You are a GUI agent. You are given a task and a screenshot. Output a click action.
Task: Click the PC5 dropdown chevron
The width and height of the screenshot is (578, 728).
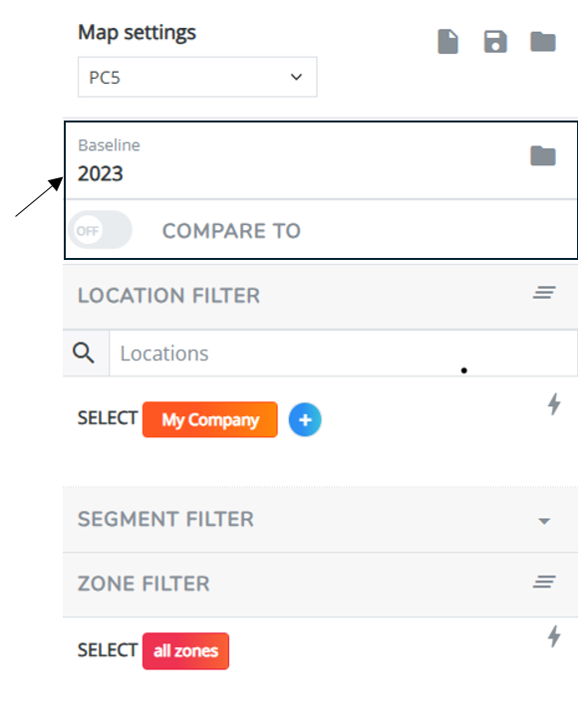point(296,77)
